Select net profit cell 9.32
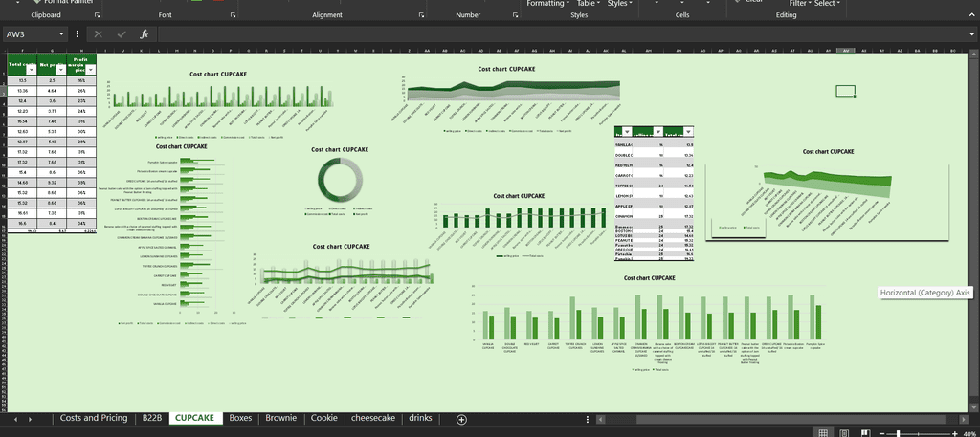This screenshot has width=980, height=437. [x=53, y=183]
